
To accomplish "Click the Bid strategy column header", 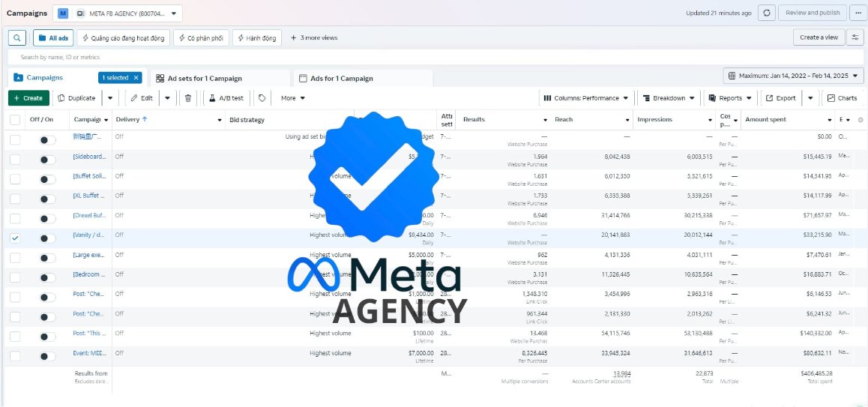I will coord(247,120).
